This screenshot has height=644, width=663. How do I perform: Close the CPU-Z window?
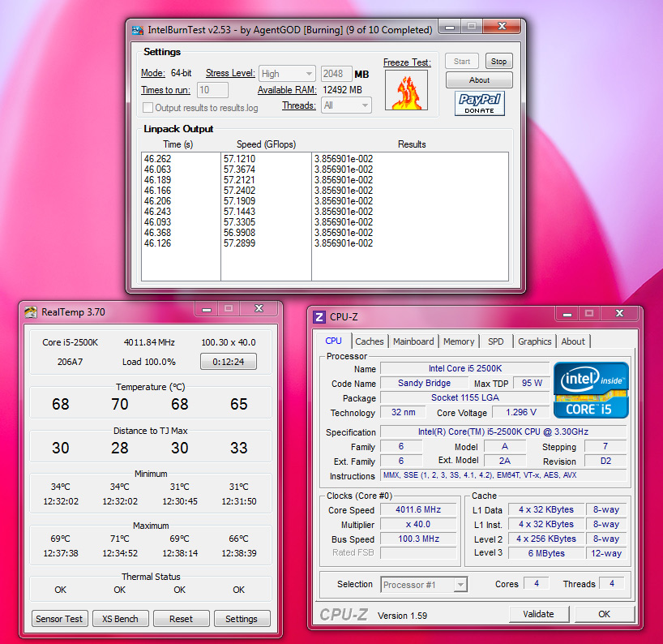pos(619,314)
